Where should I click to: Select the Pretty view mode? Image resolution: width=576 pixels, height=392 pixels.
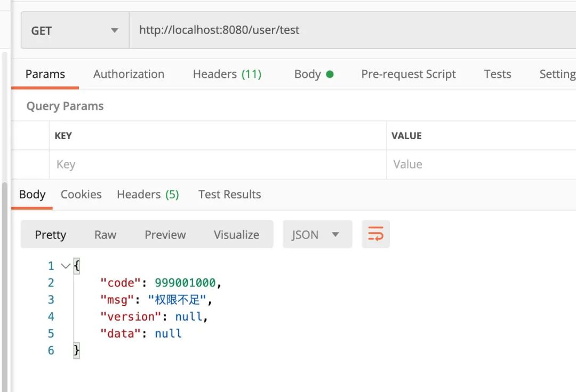pos(50,234)
